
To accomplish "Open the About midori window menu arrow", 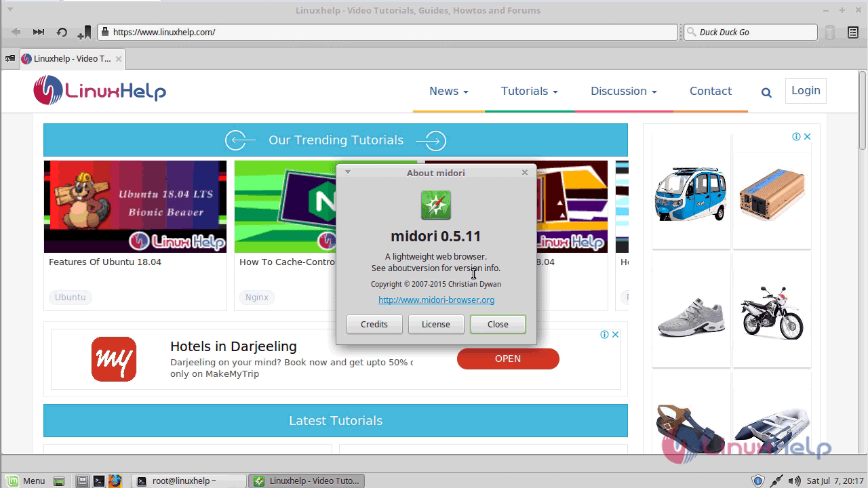I will click(348, 172).
